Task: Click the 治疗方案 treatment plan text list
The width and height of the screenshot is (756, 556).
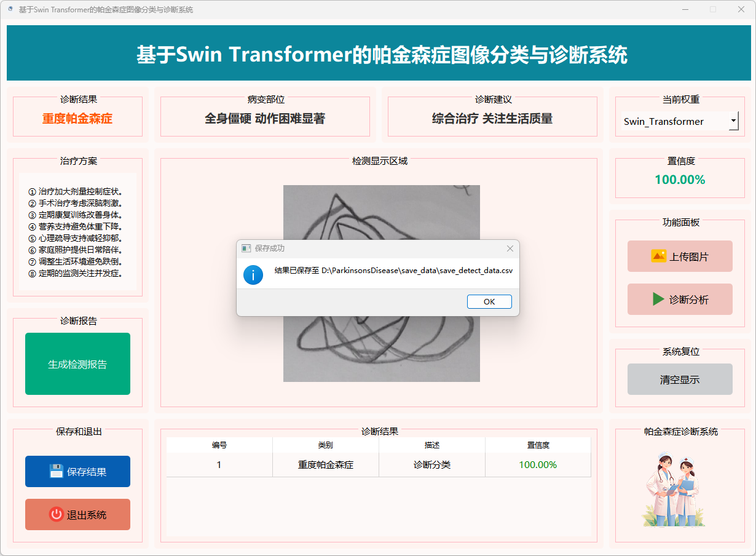Action: [77, 232]
